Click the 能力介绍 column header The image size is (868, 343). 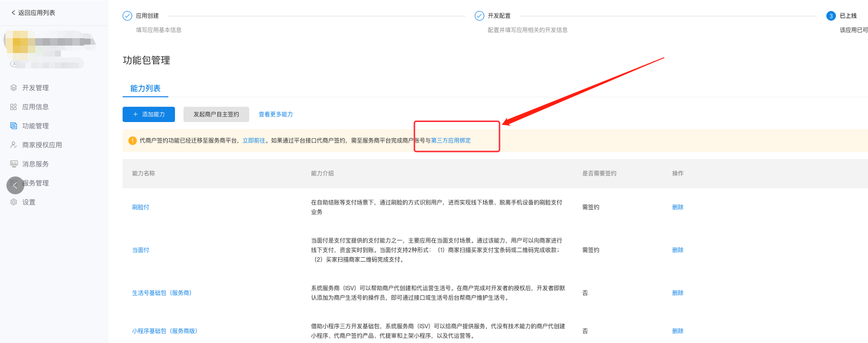(322, 173)
